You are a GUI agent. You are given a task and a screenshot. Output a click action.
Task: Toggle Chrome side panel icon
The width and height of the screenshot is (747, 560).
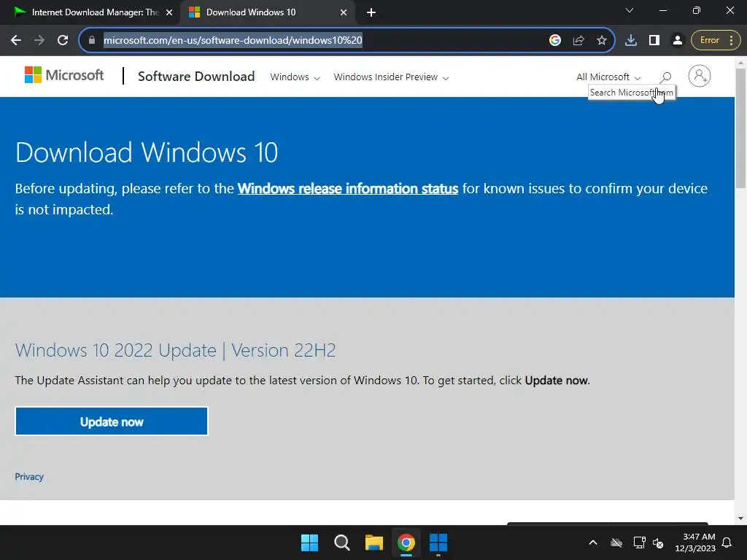(x=654, y=41)
